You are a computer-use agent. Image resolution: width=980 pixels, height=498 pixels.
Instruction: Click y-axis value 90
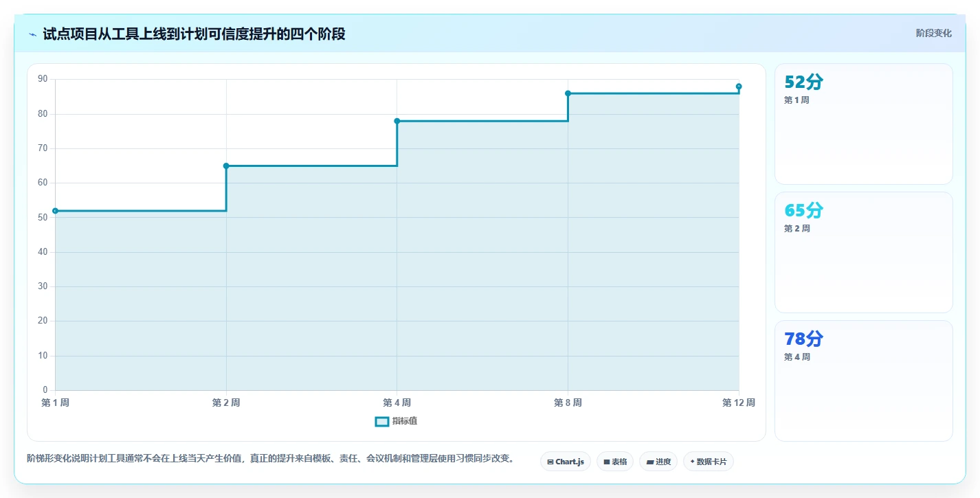43,79
